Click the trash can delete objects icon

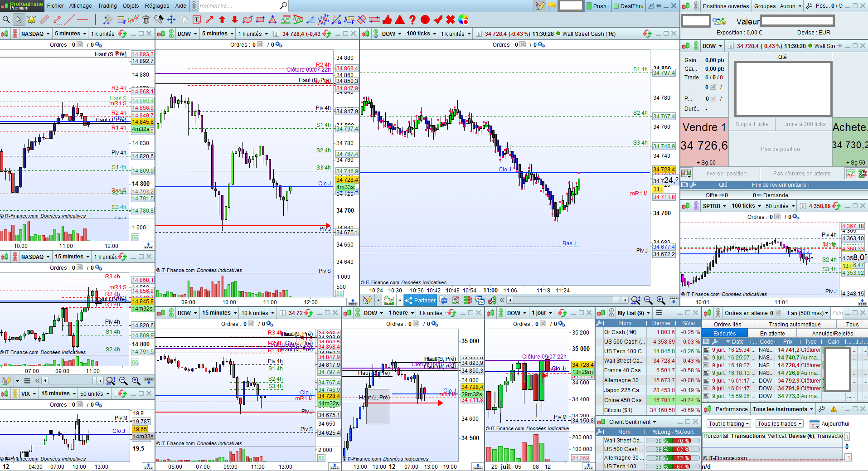point(146,19)
